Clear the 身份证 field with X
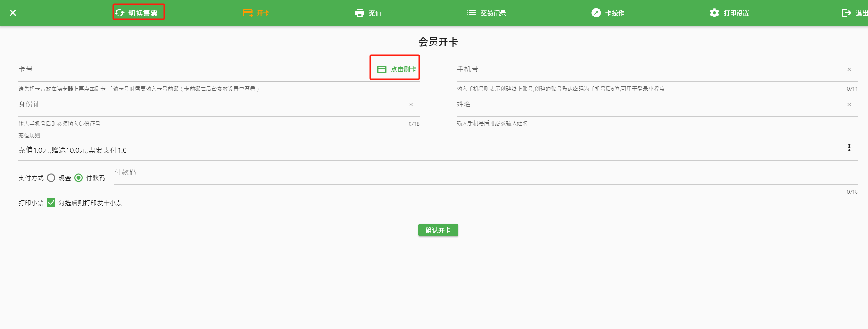The image size is (868, 329). [x=410, y=104]
